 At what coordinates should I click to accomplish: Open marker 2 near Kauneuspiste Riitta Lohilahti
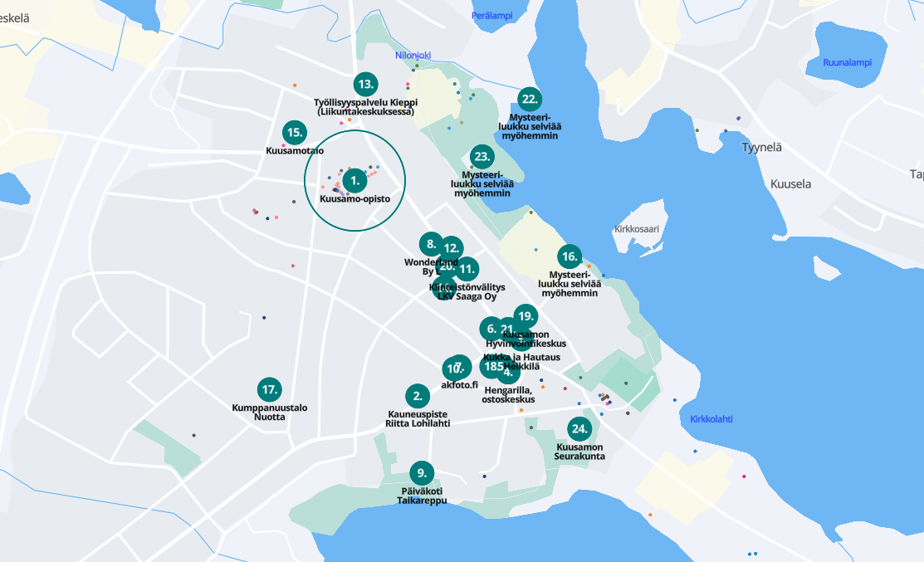pyautogui.click(x=418, y=397)
